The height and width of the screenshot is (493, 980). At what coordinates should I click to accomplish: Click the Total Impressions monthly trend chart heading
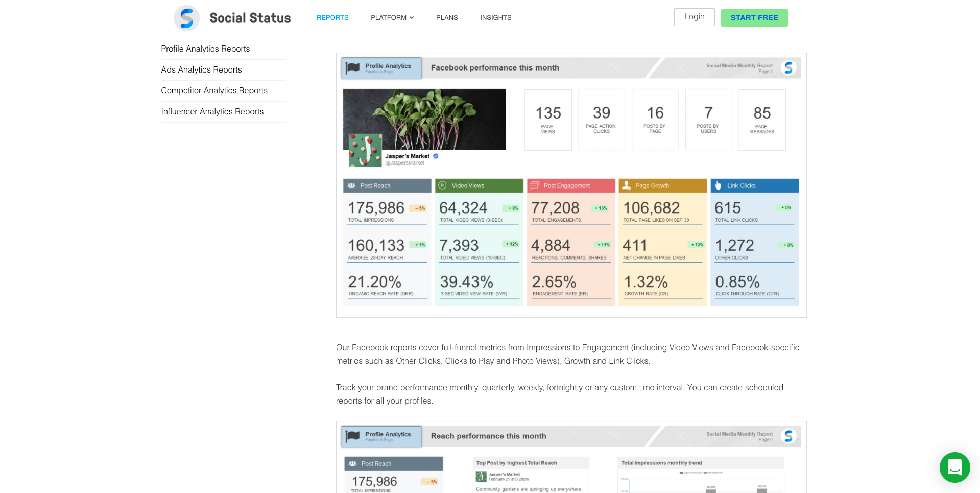tap(661, 463)
